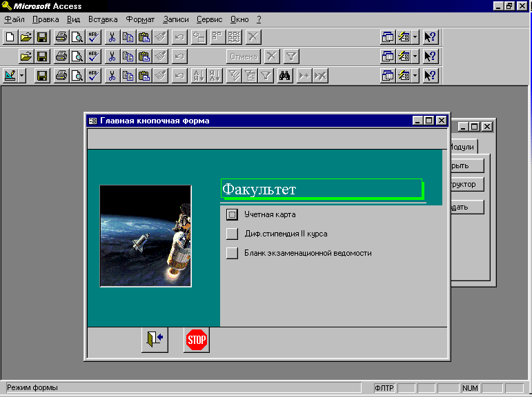This screenshot has height=397, width=532.
Task: Click the red STOP sign button
Action: tap(197, 339)
